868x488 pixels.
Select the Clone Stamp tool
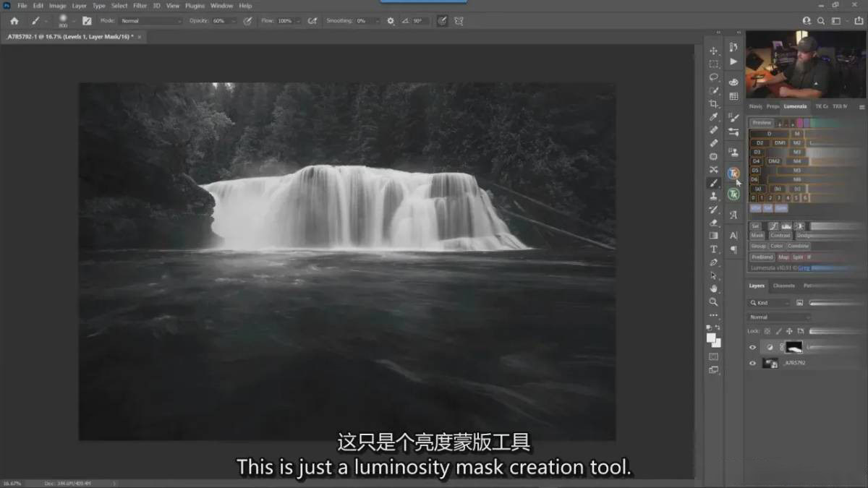coord(713,196)
